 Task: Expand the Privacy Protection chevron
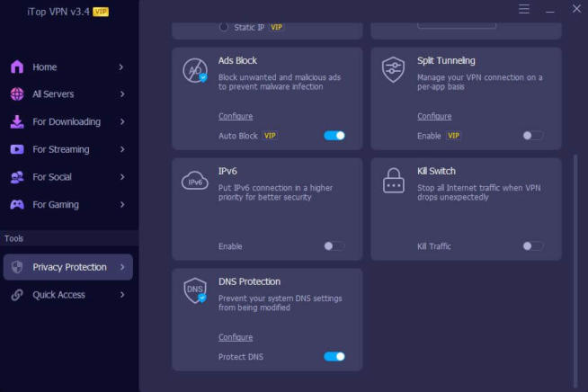click(x=122, y=267)
